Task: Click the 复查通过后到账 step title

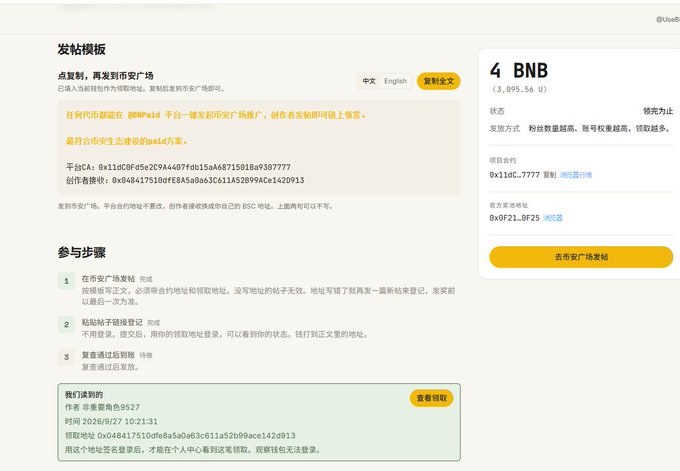Action: (108, 355)
